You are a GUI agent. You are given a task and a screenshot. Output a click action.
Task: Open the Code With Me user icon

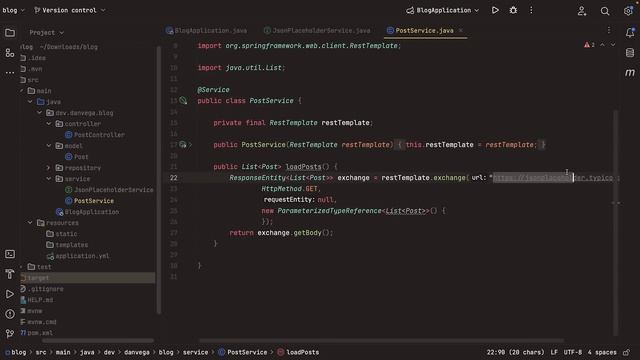(x=582, y=11)
